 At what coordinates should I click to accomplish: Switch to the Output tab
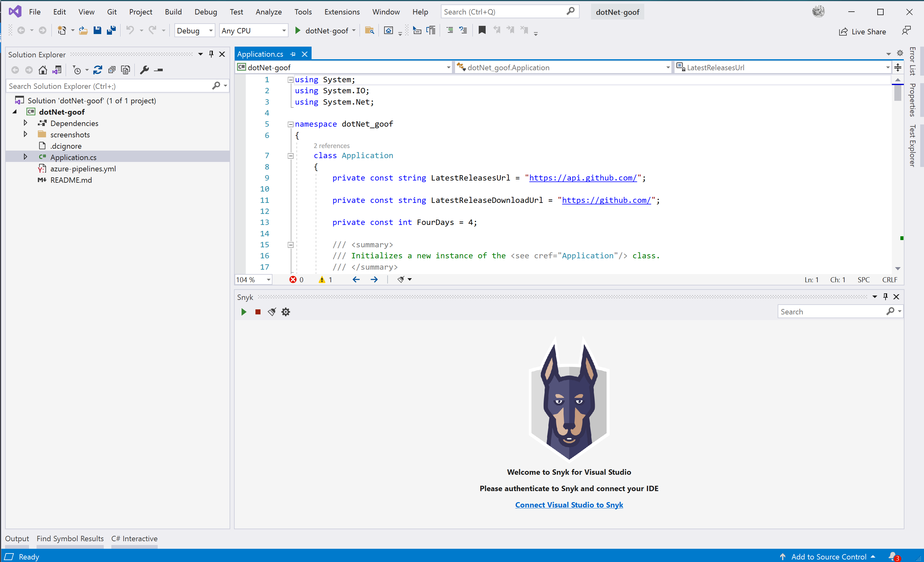point(17,538)
